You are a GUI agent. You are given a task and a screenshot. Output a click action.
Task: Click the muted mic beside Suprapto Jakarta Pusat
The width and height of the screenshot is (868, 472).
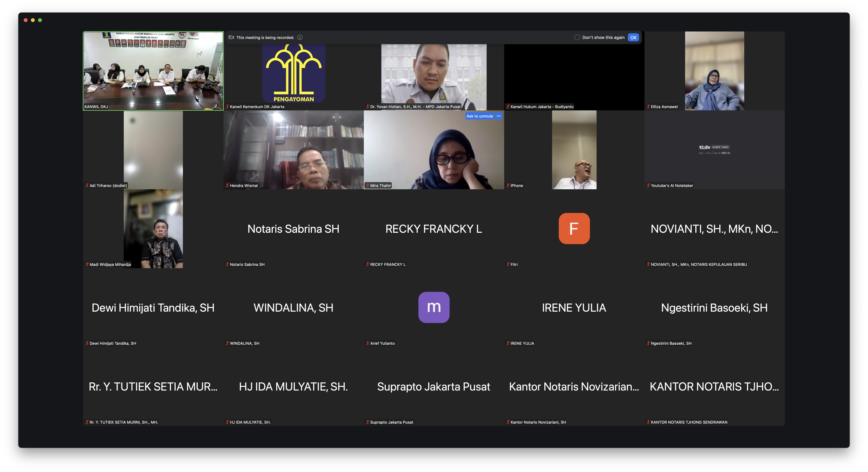point(367,422)
